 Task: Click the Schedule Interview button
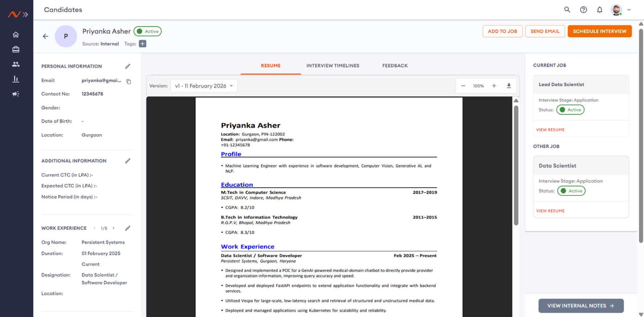[599, 31]
